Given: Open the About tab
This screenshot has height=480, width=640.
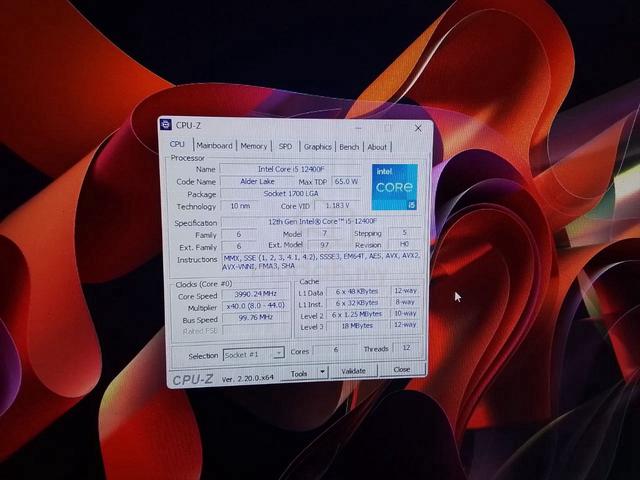Looking at the screenshot, I should [x=377, y=147].
